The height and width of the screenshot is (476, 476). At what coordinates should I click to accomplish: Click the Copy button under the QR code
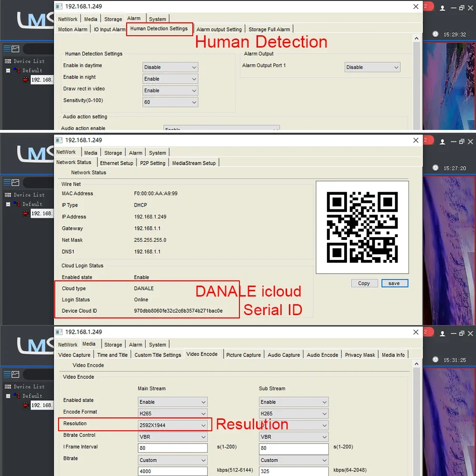click(x=364, y=283)
